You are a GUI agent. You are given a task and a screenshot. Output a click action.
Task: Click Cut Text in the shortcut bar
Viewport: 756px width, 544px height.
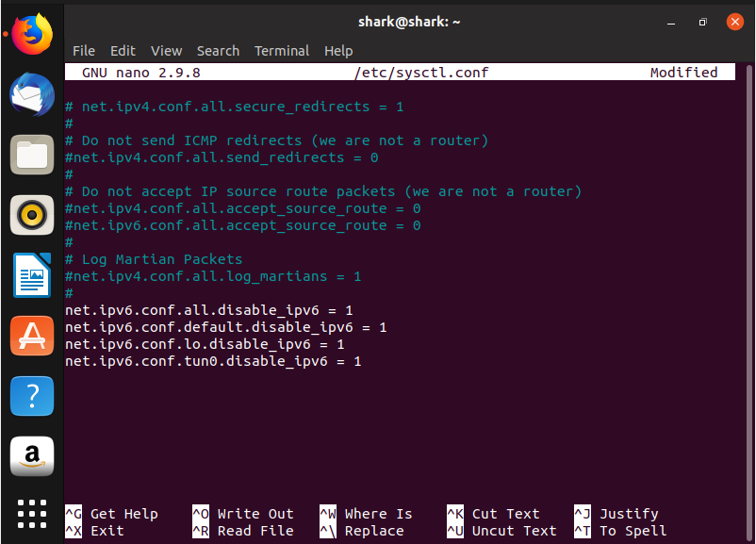[500, 514]
